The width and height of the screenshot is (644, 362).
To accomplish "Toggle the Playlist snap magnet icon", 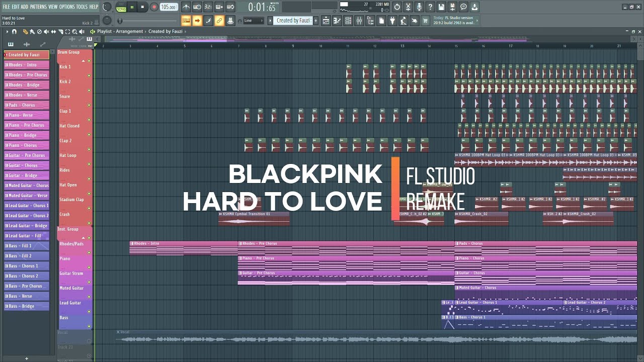I will tap(14, 32).
